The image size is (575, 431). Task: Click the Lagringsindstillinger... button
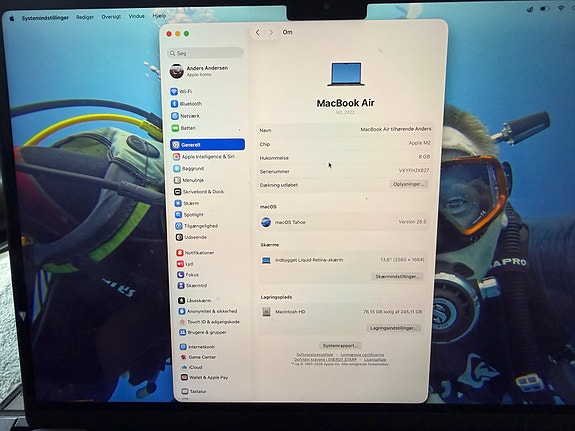[393, 328]
